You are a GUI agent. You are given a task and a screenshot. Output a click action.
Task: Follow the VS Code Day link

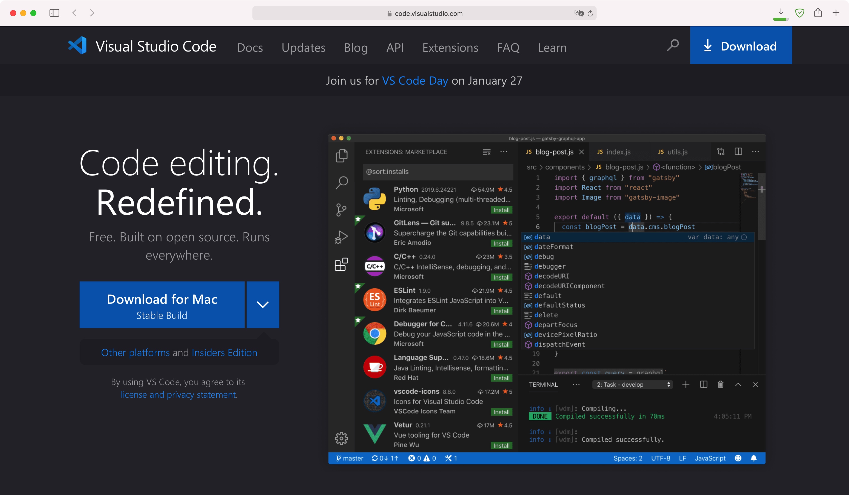pyautogui.click(x=415, y=81)
